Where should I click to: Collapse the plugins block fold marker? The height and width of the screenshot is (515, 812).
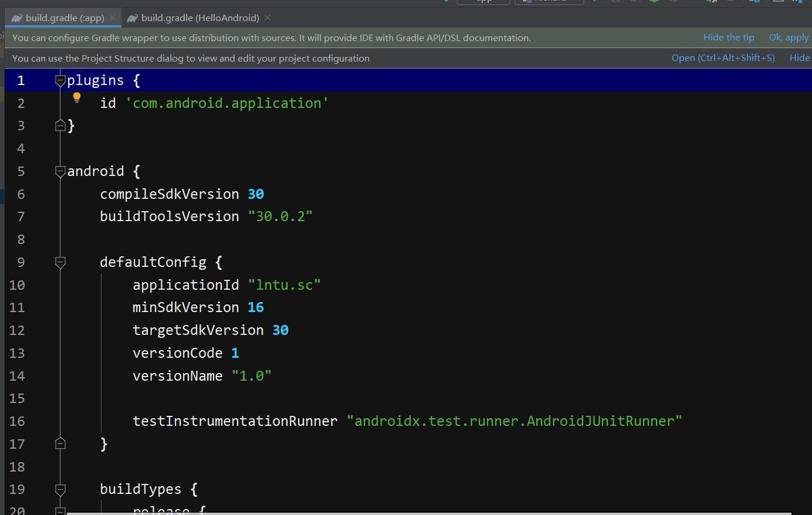[x=60, y=80]
